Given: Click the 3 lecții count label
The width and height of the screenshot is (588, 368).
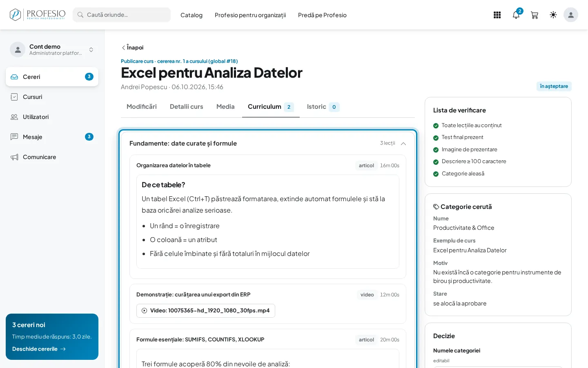Looking at the screenshot, I should pos(388,143).
